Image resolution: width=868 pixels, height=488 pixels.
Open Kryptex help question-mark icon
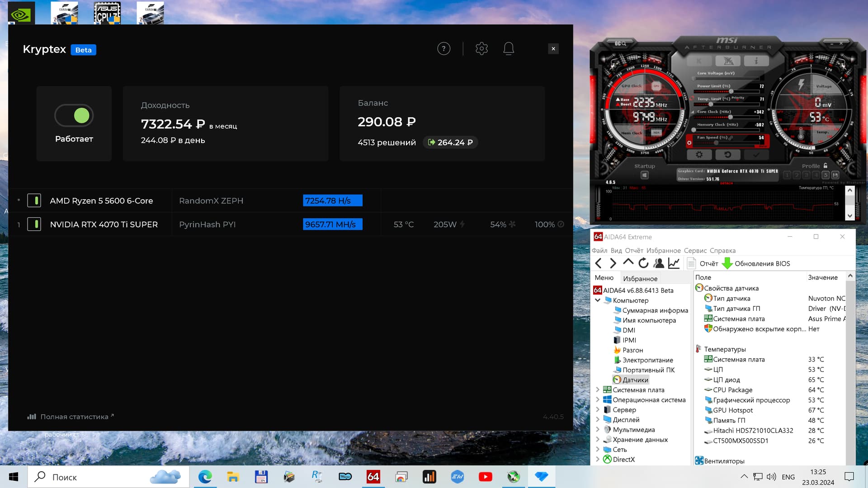point(443,49)
